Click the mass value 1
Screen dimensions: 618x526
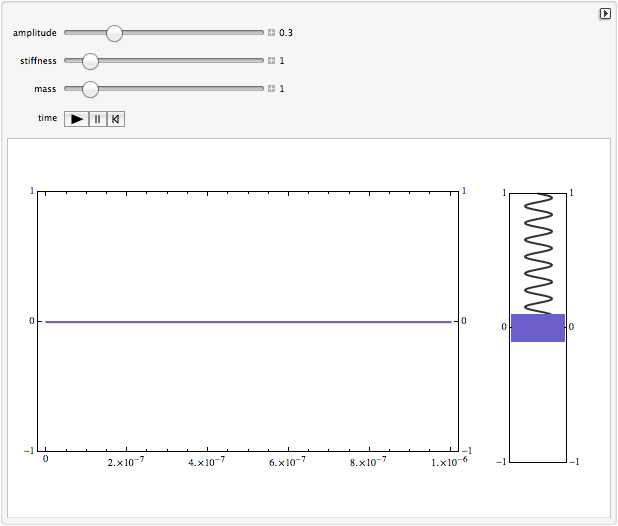point(282,89)
